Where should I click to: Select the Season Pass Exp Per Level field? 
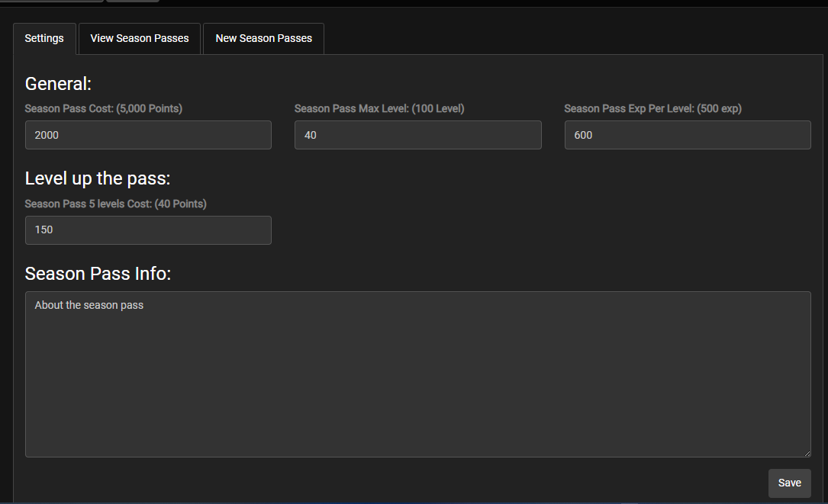tap(687, 135)
